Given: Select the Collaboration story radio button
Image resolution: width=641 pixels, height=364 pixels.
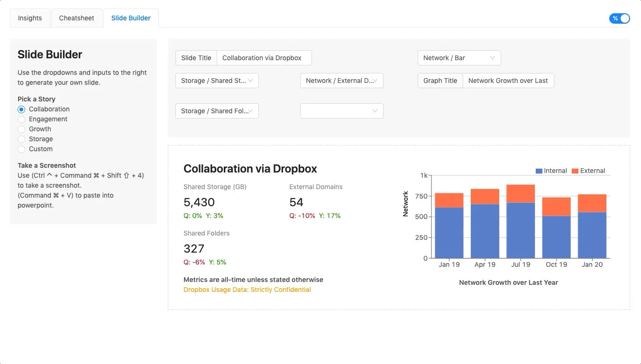Looking at the screenshot, I should tap(21, 109).
